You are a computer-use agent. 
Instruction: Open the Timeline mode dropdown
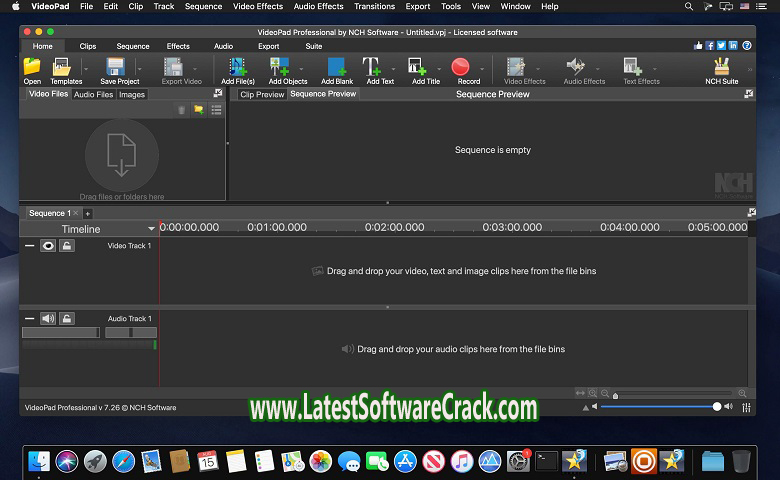[151, 229]
